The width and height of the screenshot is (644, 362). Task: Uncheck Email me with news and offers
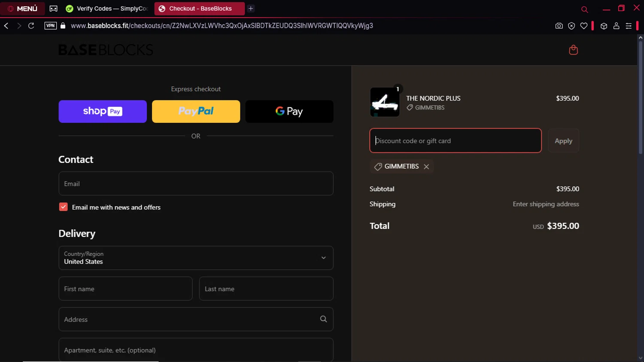63,207
